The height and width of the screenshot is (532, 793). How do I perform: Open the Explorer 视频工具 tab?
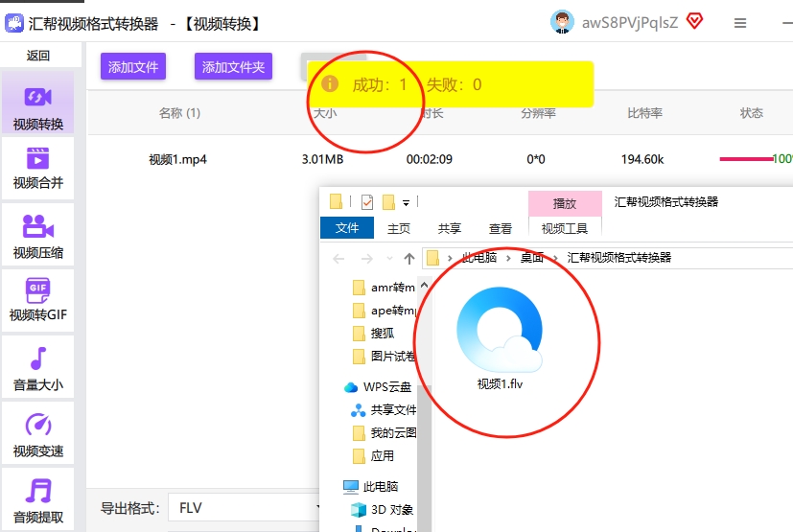click(x=565, y=228)
